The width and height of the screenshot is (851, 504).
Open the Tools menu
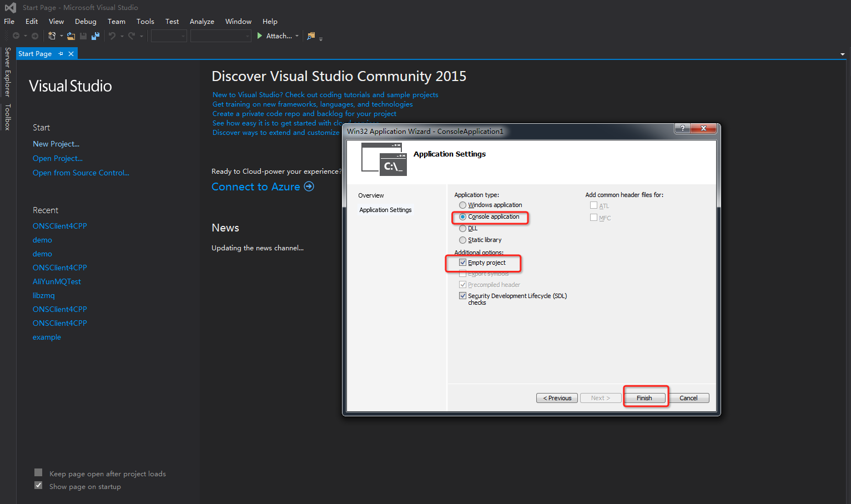coord(145,22)
